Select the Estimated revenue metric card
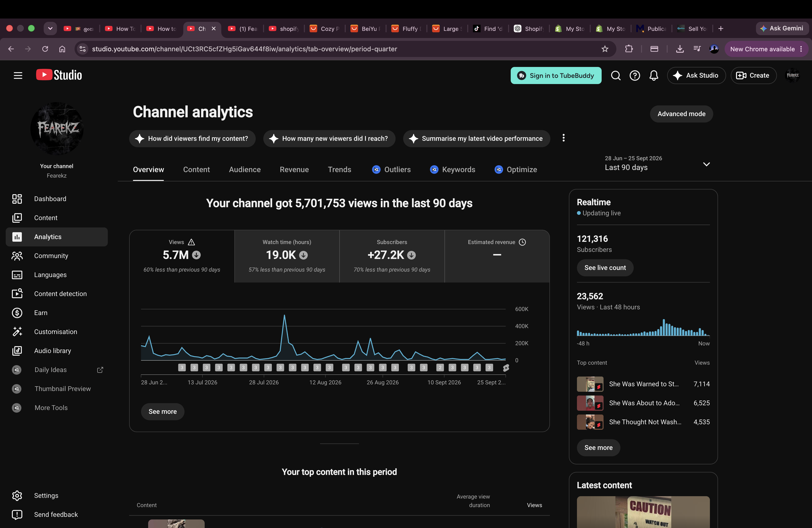Viewport: 812px width, 528px height. [x=497, y=256]
